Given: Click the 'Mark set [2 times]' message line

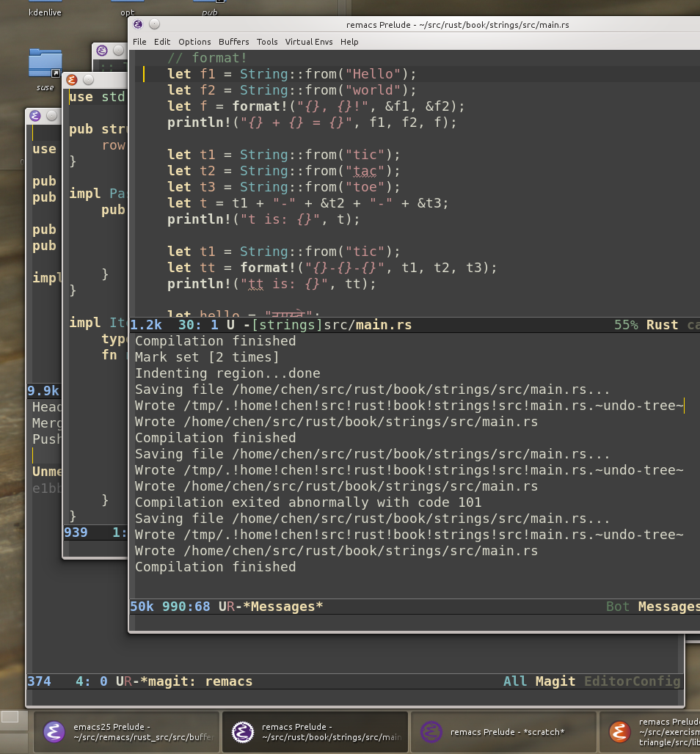Looking at the screenshot, I should (x=207, y=357).
